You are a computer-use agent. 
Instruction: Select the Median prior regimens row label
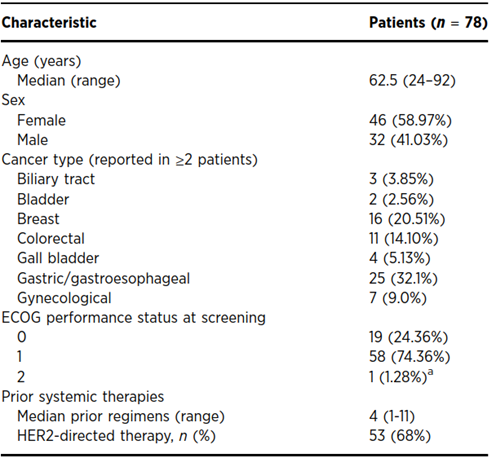tap(121, 416)
